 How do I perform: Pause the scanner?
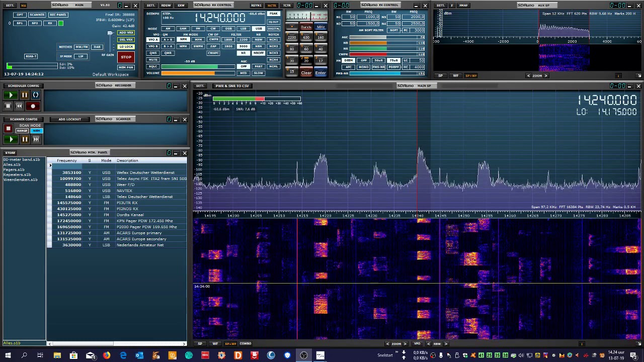[x=25, y=139]
